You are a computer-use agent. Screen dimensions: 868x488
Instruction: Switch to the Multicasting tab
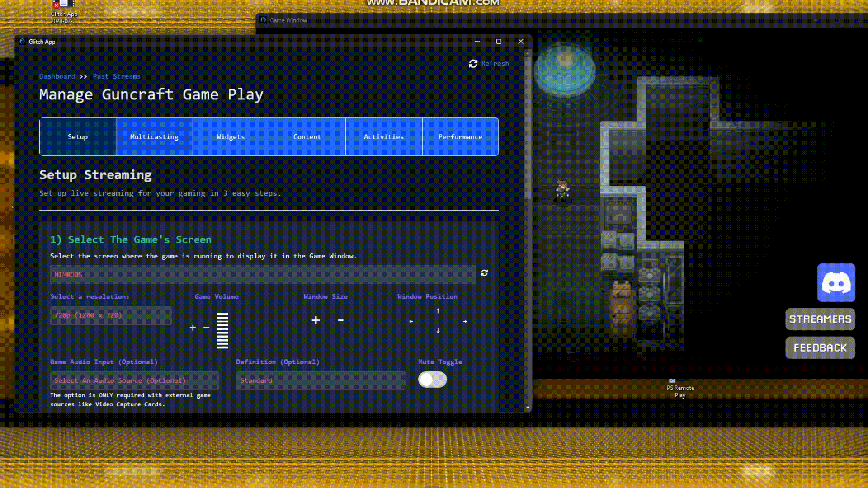[x=154, y=137]
